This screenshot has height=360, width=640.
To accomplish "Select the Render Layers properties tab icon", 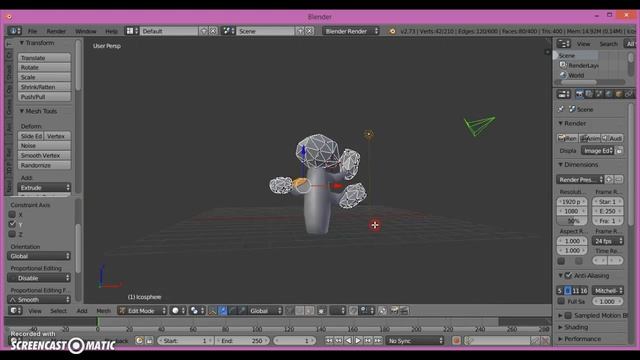I will 589,94.
